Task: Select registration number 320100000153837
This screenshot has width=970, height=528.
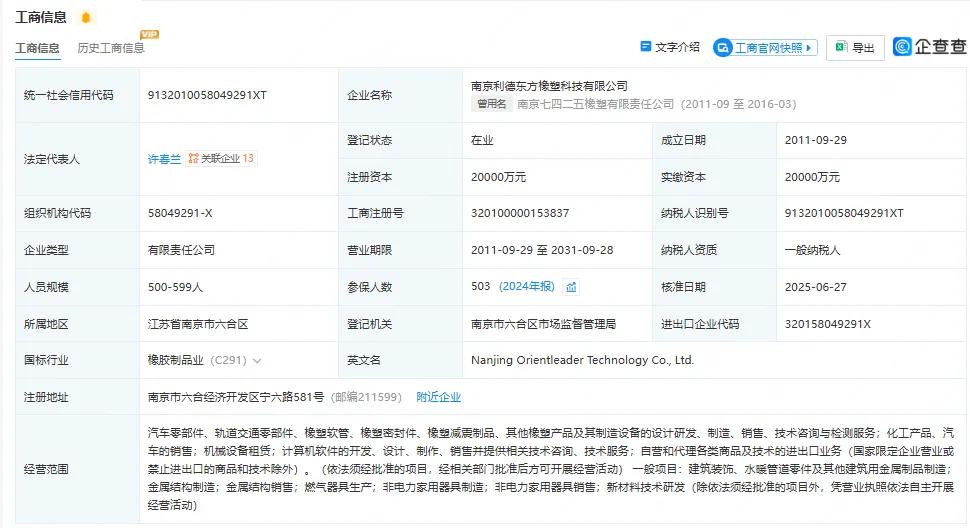Action: (x=520, y=213)
